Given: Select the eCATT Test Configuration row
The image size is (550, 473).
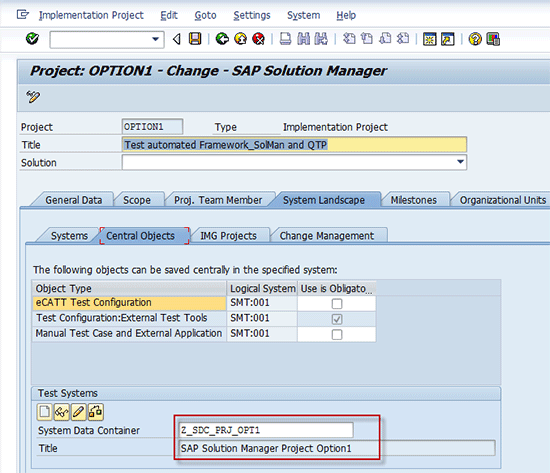Looking at the screenshot, I should click(x=129, y=303).
